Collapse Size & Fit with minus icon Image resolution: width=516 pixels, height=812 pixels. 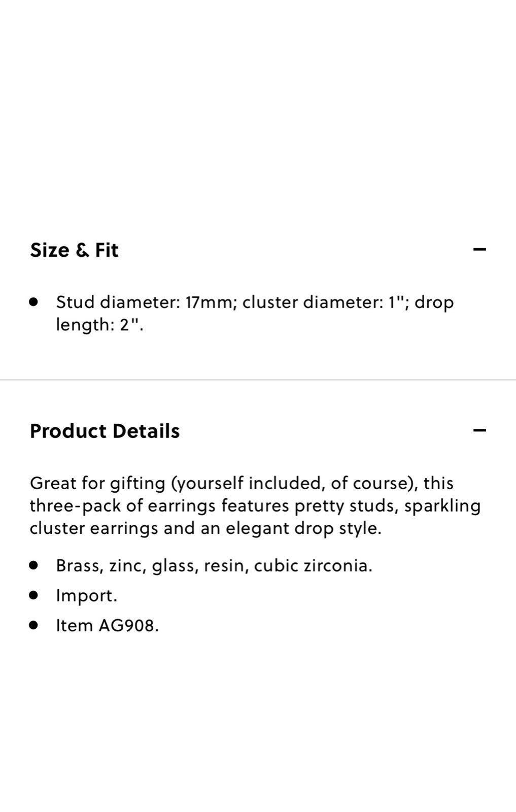pos(479,249)
